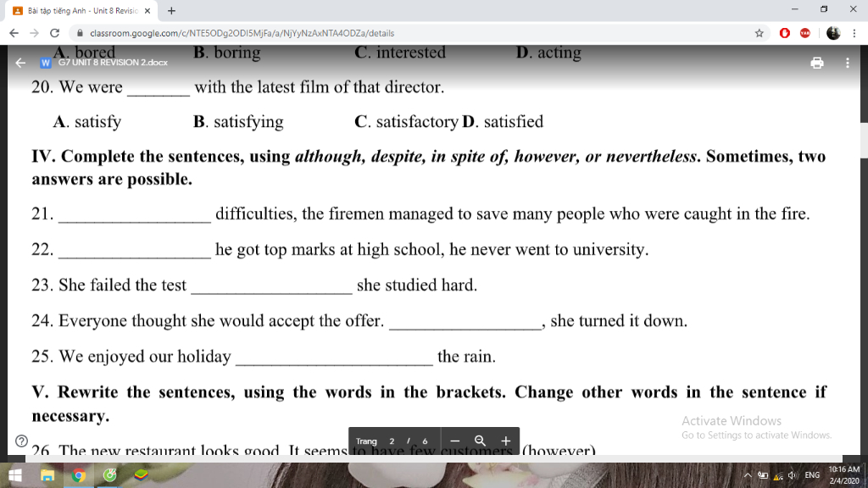Click answer C. satisfactory
This screenshot has height=488, width=868.
pyautogui.click(x=406, y=122)
